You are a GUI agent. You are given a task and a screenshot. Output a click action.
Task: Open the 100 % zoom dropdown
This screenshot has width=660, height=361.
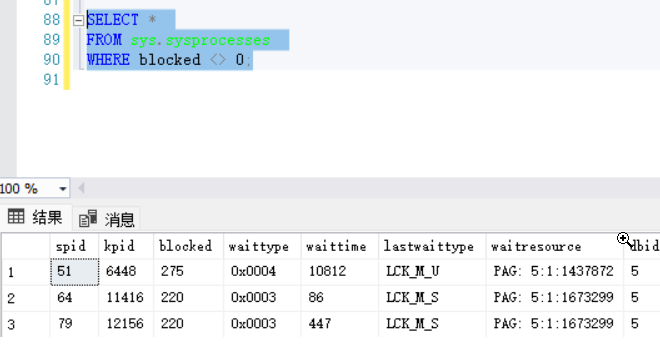click(x=63, y=188)
